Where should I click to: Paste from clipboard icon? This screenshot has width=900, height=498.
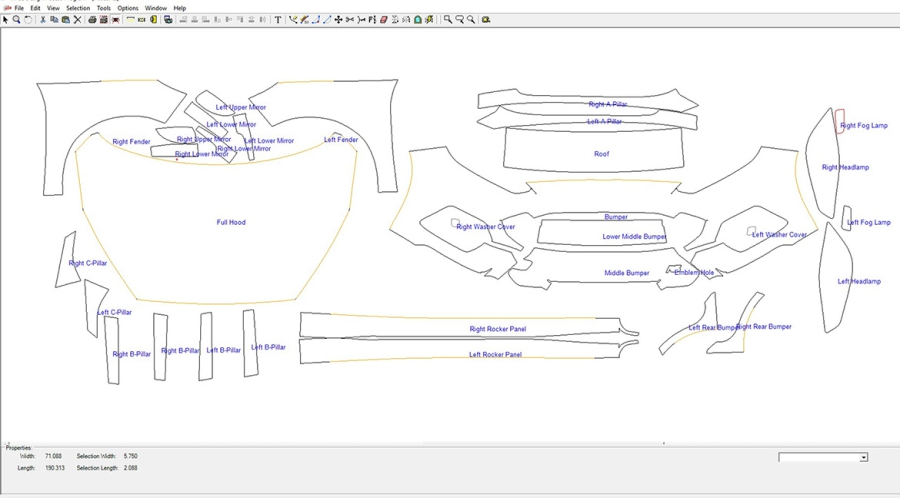click(65, 20)
